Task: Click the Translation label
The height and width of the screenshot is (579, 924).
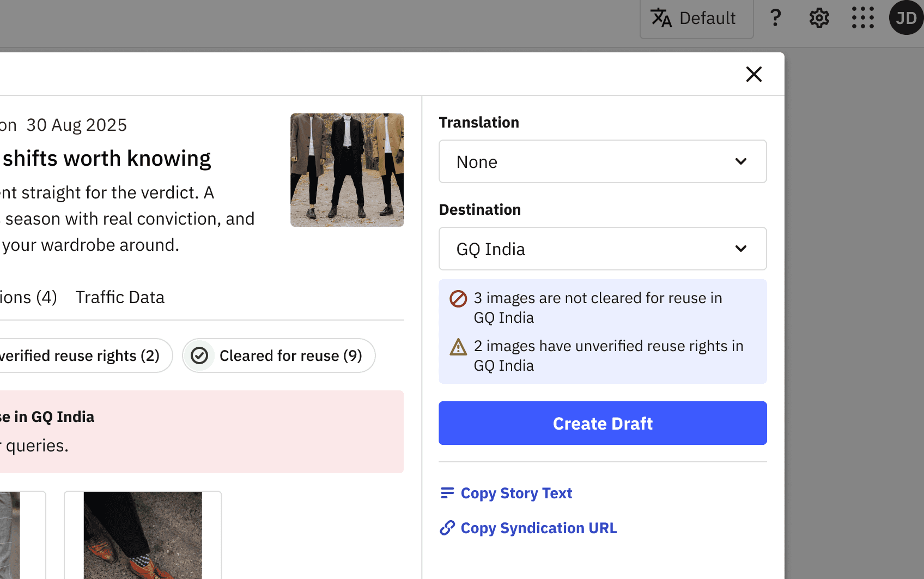Action: pyautogui.click(x=479, y=122)
